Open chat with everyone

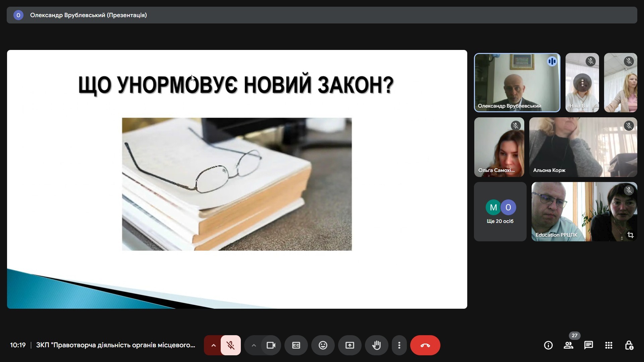(588, 345)
